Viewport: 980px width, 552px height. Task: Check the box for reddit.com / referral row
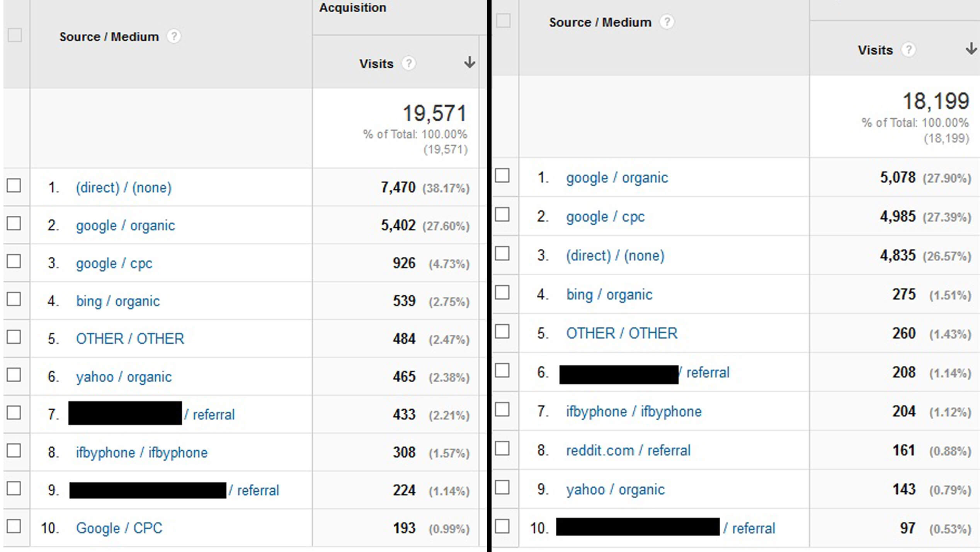click(x=502, y=448)
